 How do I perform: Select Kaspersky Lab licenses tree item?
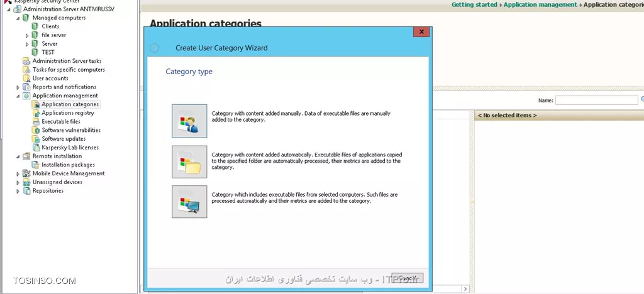(x=70, y=147)
